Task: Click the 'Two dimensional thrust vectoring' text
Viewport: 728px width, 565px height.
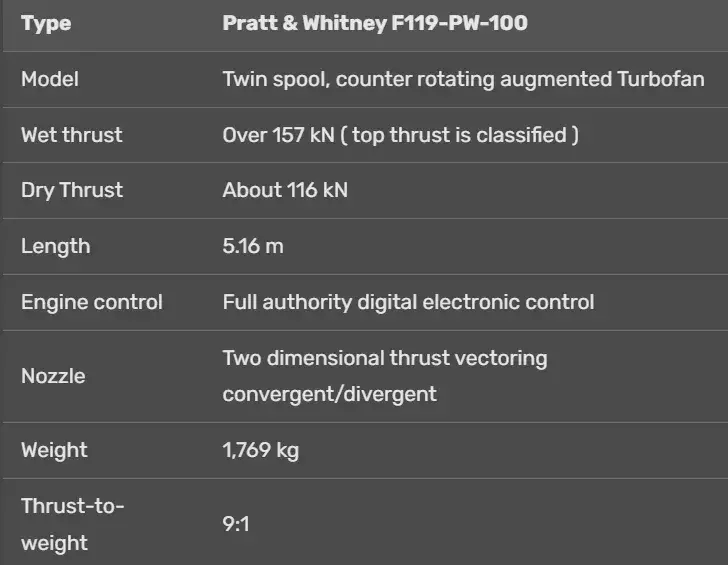Action: (x=385, y=358)
